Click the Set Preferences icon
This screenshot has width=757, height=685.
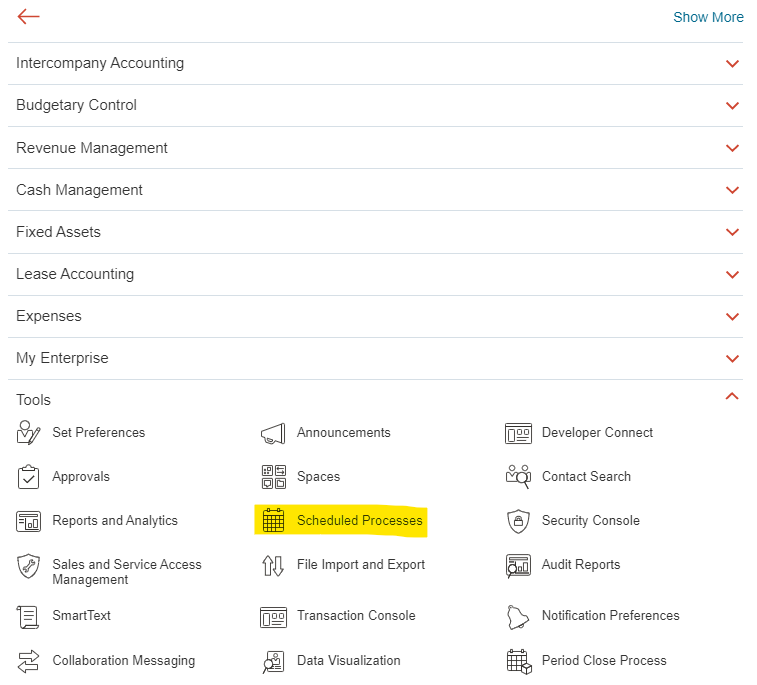pyautogui.click(x=29, y=433)
